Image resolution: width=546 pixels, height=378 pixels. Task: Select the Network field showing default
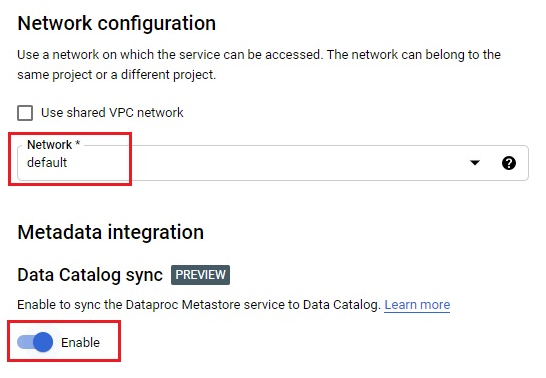pos(273,163)
